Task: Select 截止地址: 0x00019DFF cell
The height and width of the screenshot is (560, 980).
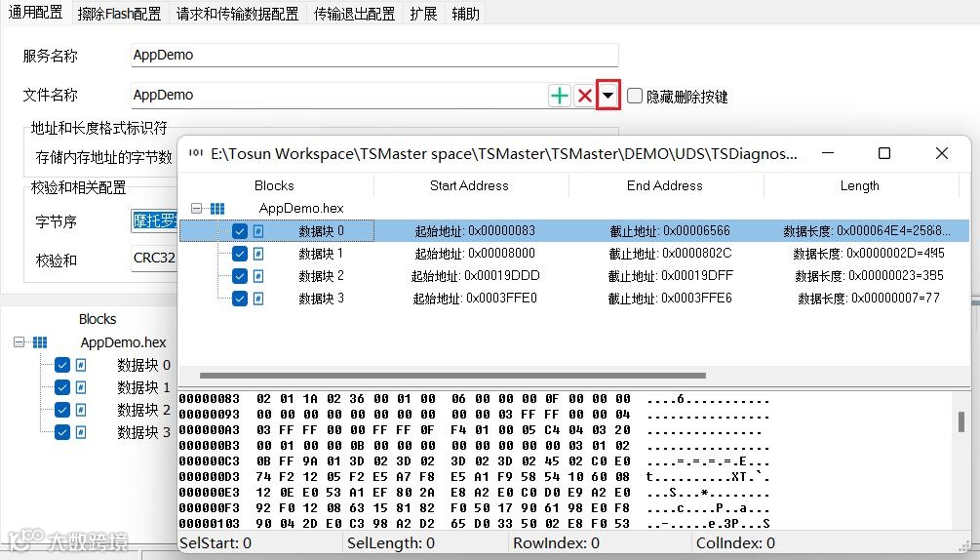Action: pos(671,276)
